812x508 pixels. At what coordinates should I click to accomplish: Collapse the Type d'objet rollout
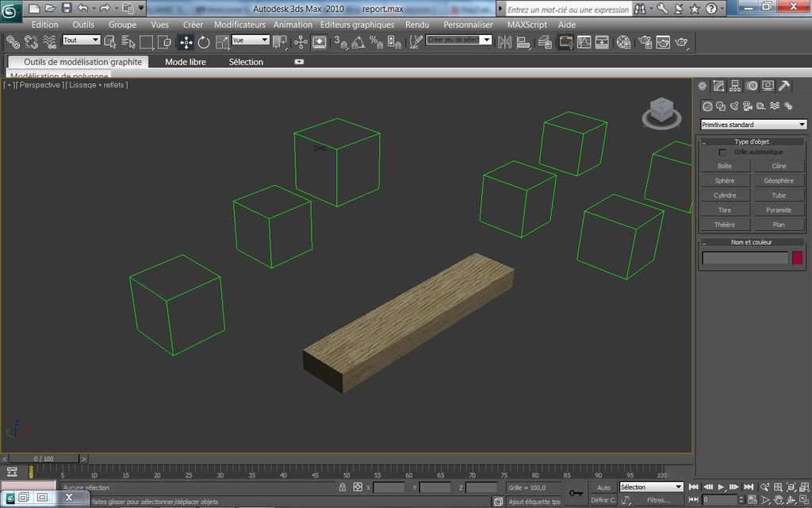tap(752, 141)
